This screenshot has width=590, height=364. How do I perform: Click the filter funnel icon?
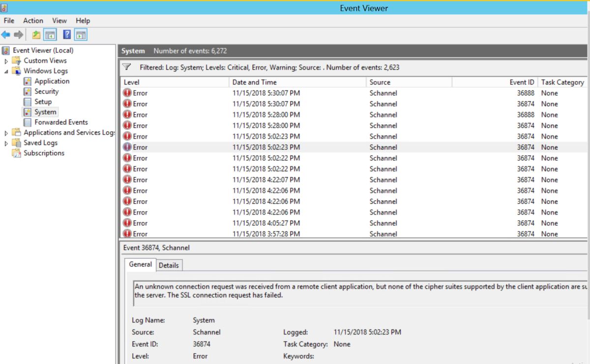126,67
